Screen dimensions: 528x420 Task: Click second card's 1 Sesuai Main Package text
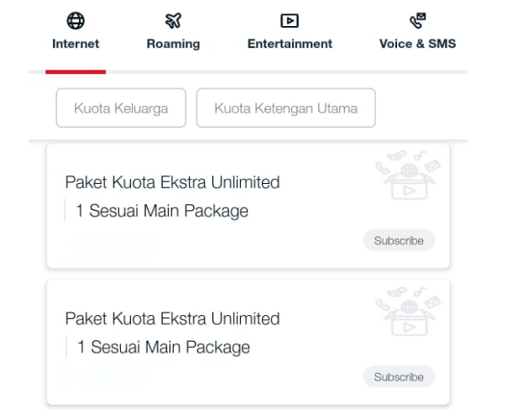[164, 347]
